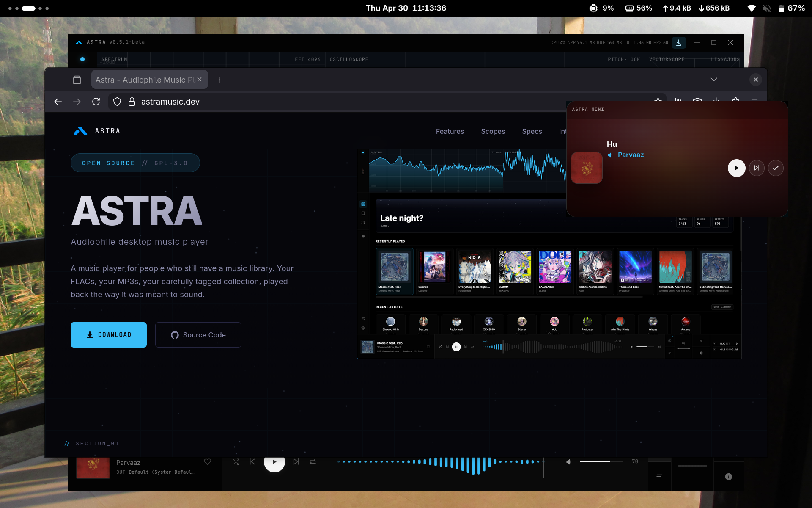Skip to next track in Astra bottom player
812x508 pixels.
pyautogui.click(x=296, y=462)
